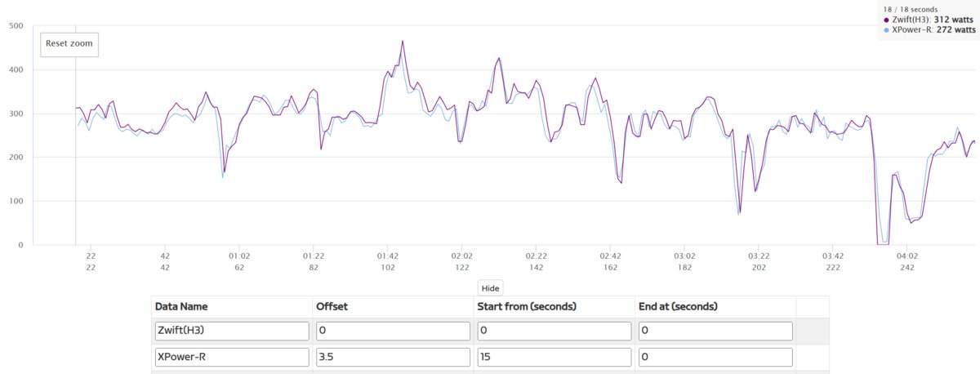Click the Zwift(H3) offset input
This screenshot has height=374, width=980.
(x=392, y=331)
